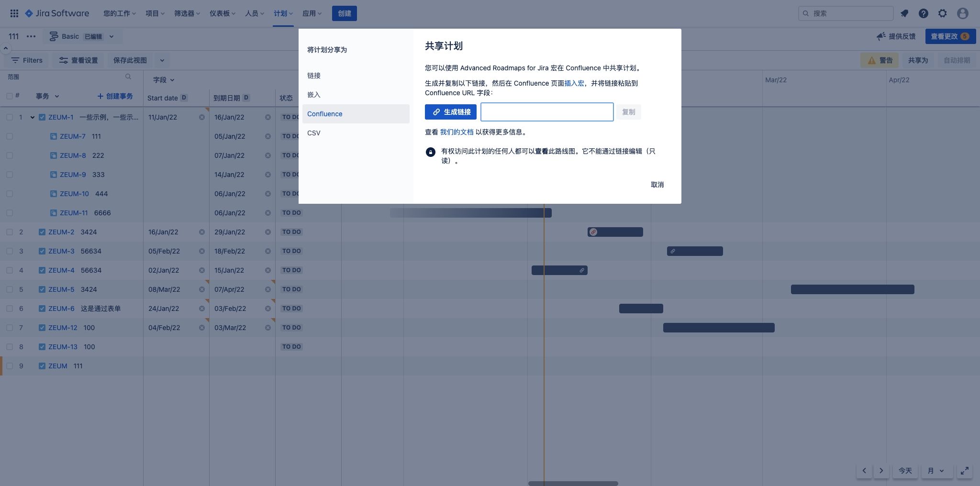Open the 项目 dropdown menu
Image resolution: width=980 pixels, height=486 pixels.
tap(155, 13)
